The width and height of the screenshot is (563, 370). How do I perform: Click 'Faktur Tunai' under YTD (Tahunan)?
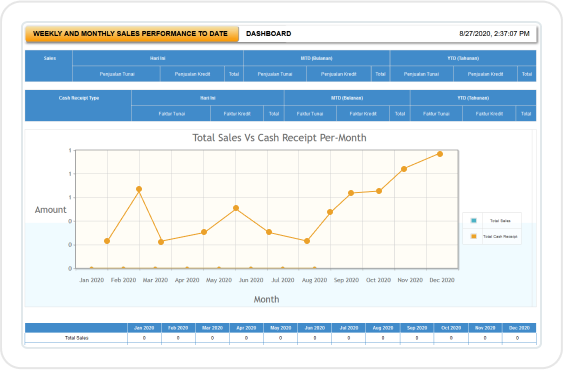coord(436,114)
